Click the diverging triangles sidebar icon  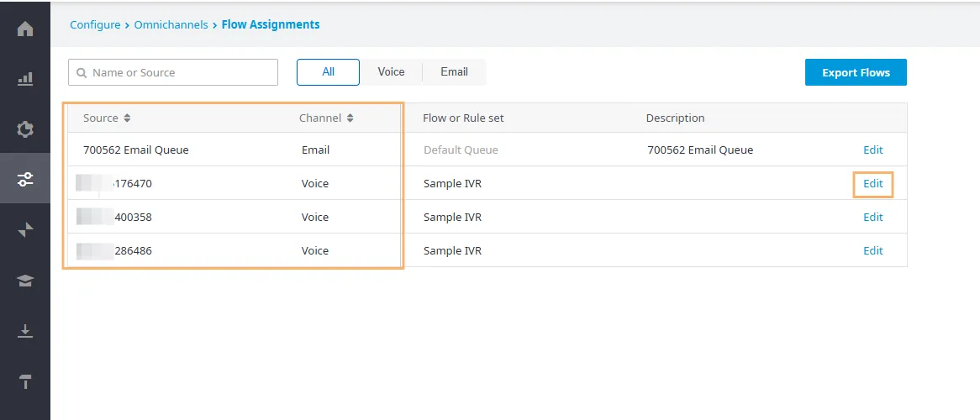tap(25, 231)
